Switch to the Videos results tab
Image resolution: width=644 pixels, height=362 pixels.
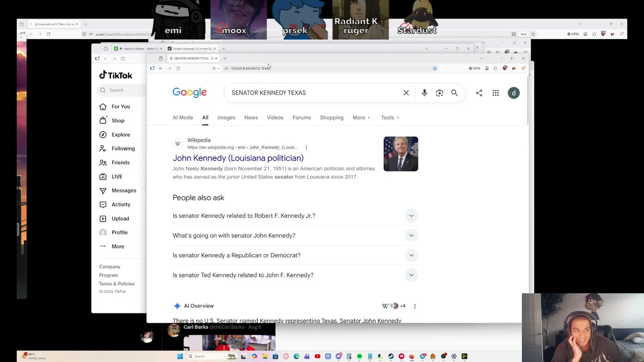tap(275, 118)
